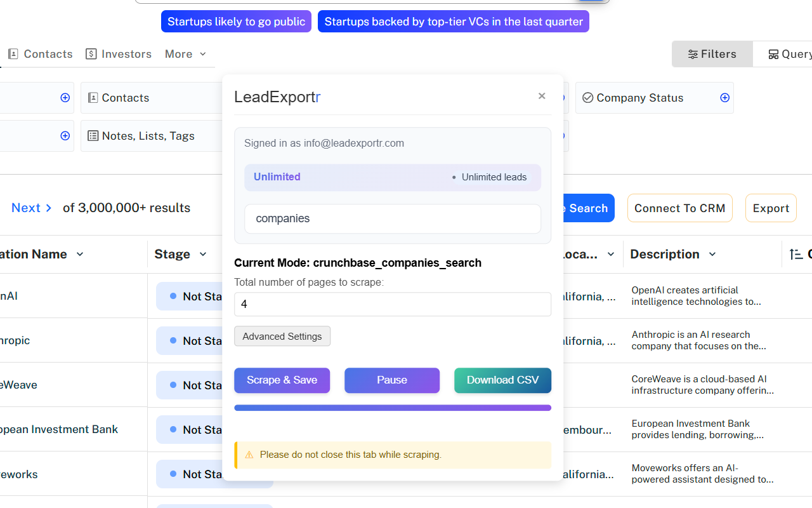Add filter plus icon left of Notes, Lists, Tags
This screenshot has width=812, height=508.
point(65,136)
